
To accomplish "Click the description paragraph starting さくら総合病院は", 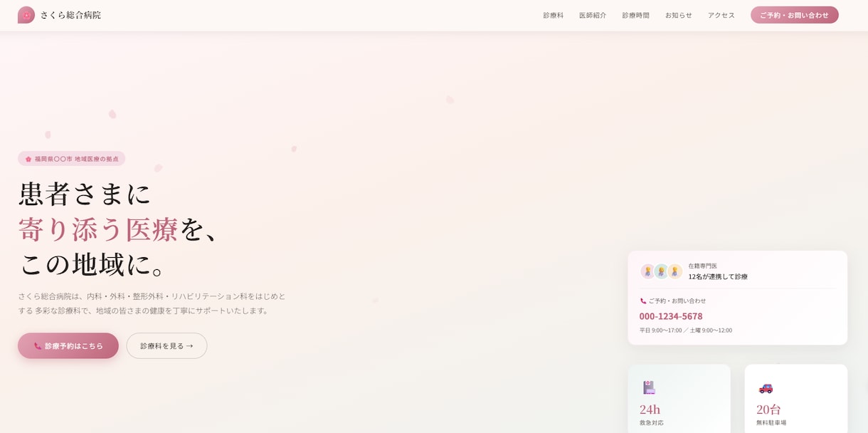I will coord(152,303).
